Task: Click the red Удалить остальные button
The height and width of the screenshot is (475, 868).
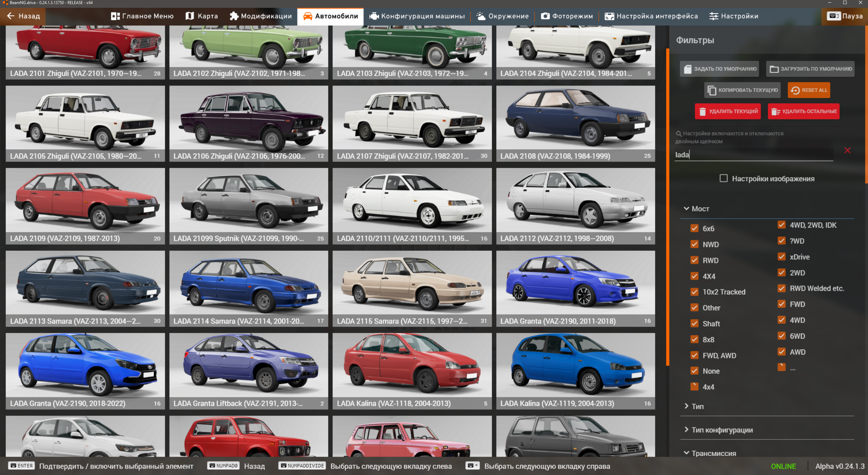Action: 804,111
